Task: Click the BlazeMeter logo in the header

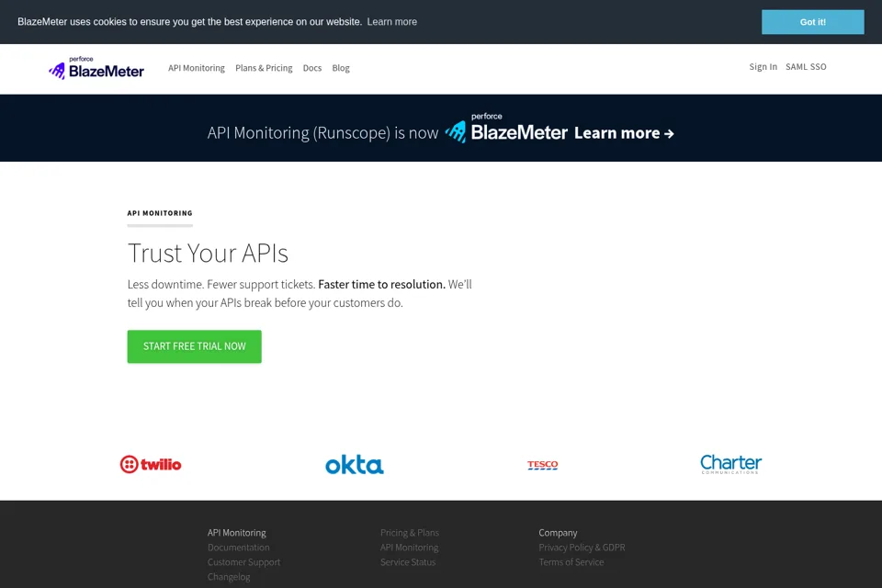Action: (96, 68)
